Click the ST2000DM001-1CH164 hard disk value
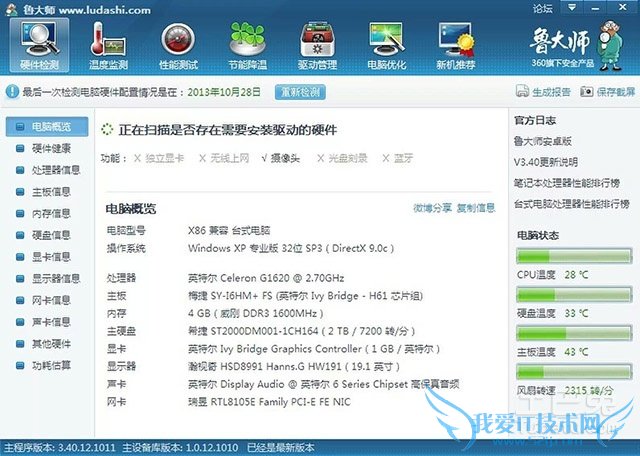This screenshot has width=640, height=456. tap(302, 331)
